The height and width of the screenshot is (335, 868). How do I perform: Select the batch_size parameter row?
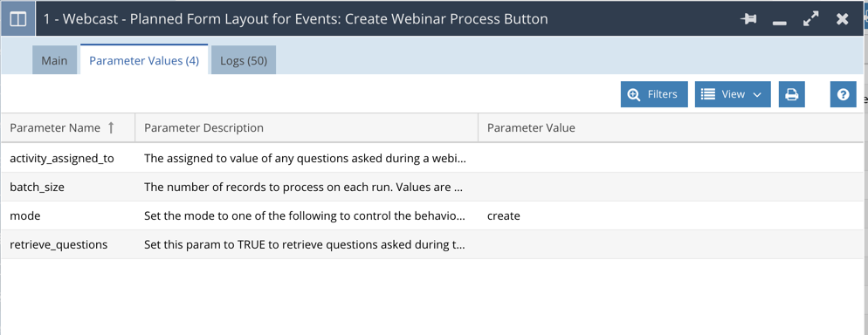click(433, 187)
